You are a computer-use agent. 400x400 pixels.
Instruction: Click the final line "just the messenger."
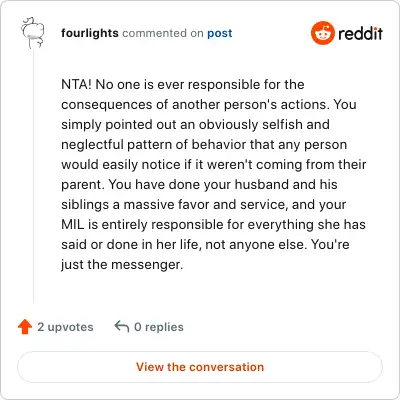[122, 265]
